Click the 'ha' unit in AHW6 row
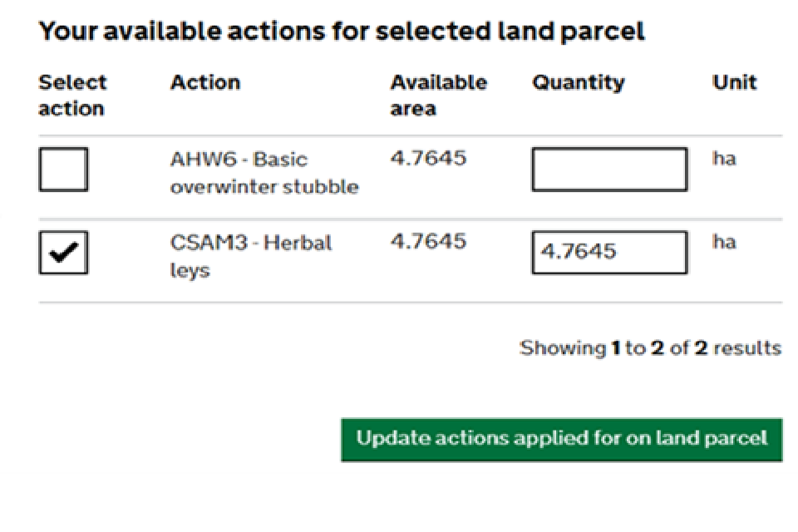Screen dimensions: 798x532 pos(724,158)
